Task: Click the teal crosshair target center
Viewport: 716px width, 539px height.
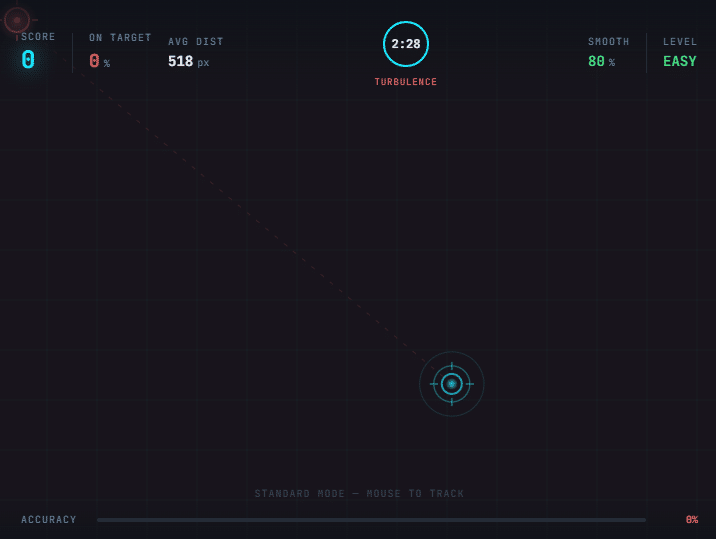Action: [x=452, y=384]
